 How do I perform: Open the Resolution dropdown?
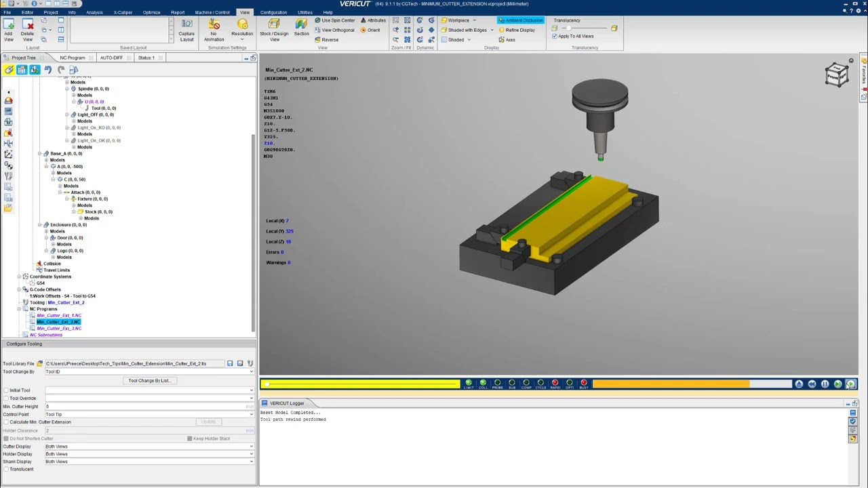pos(242,30)
